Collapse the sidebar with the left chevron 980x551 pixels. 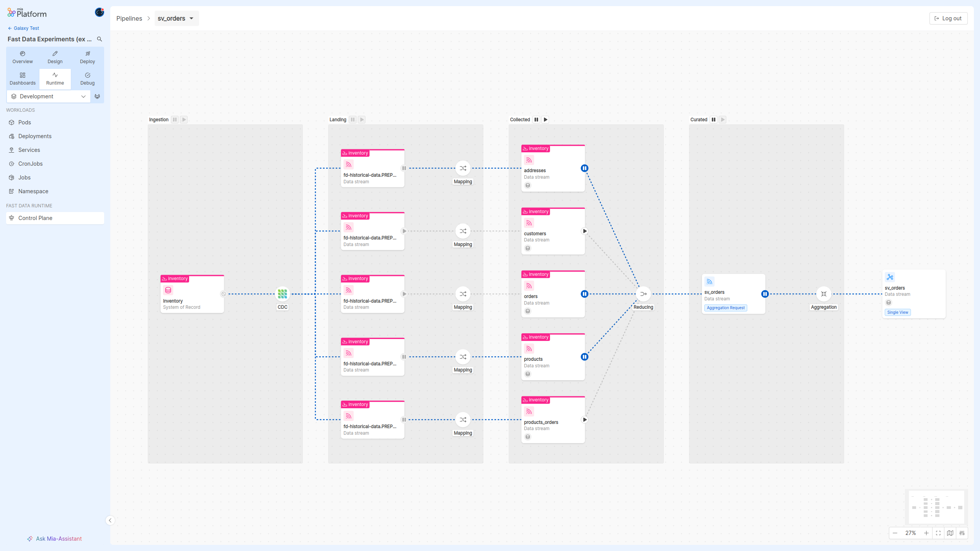click(110, 520)
